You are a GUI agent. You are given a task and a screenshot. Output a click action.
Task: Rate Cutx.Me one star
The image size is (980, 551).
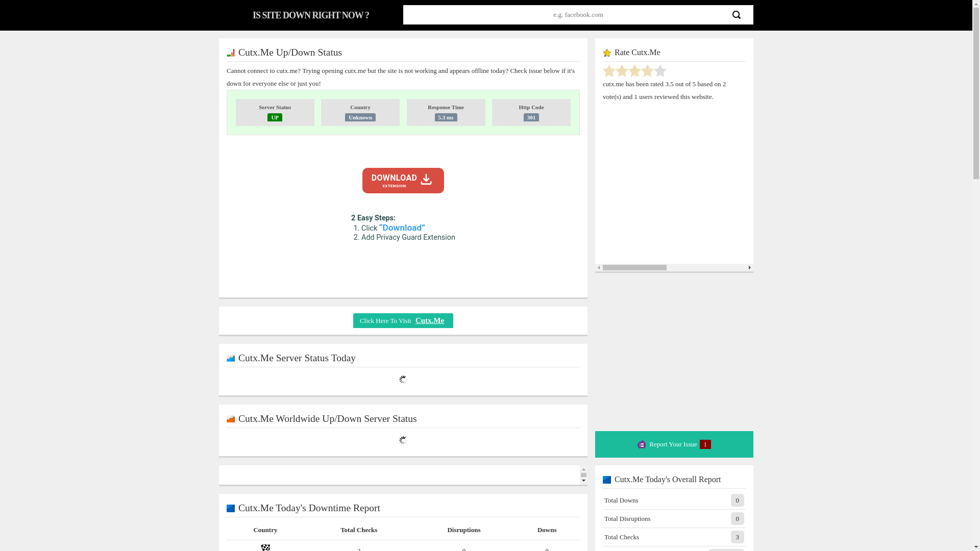[x=609, y=71]
